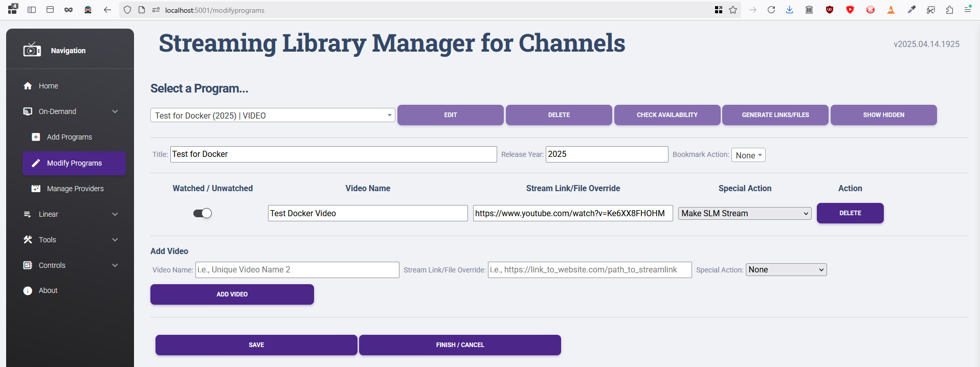980x367 pixels.
Task: Click the browser reload icon
Action: [771, 10]
